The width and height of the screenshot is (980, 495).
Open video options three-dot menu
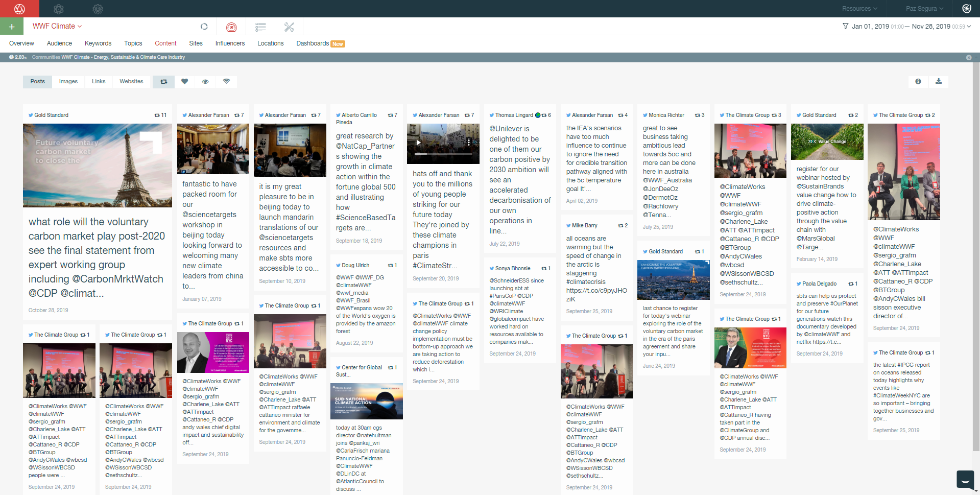pos(469,143)
